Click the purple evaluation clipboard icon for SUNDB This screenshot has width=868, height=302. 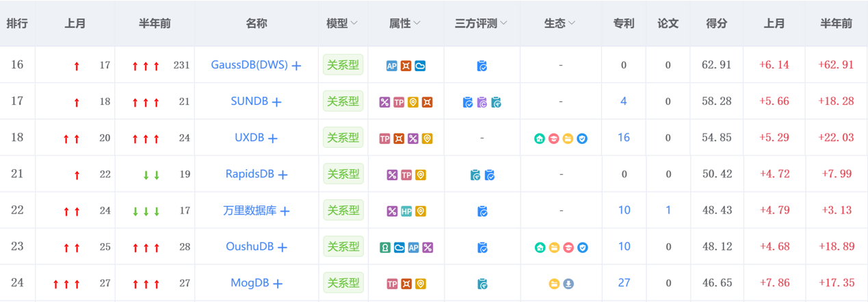[x=482, y=102]
